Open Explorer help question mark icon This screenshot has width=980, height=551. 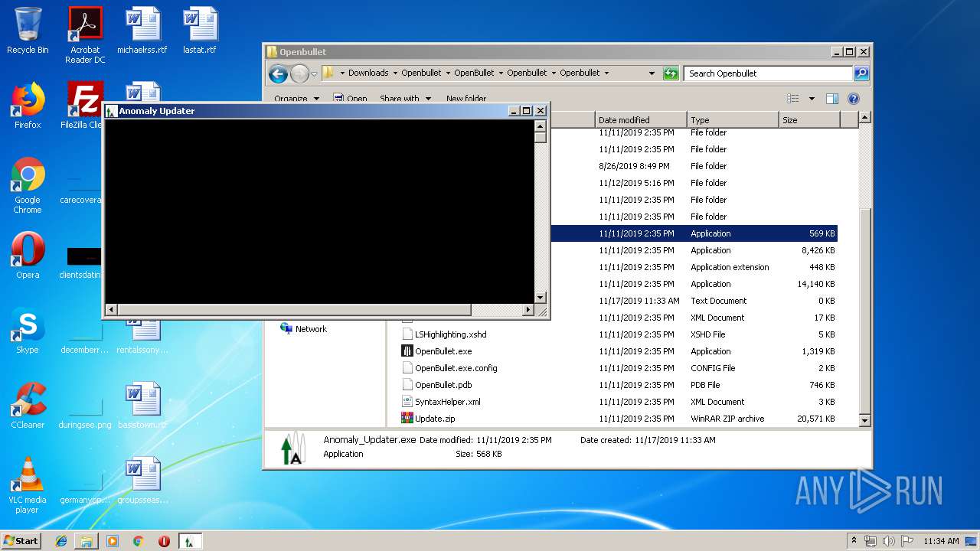854,99
